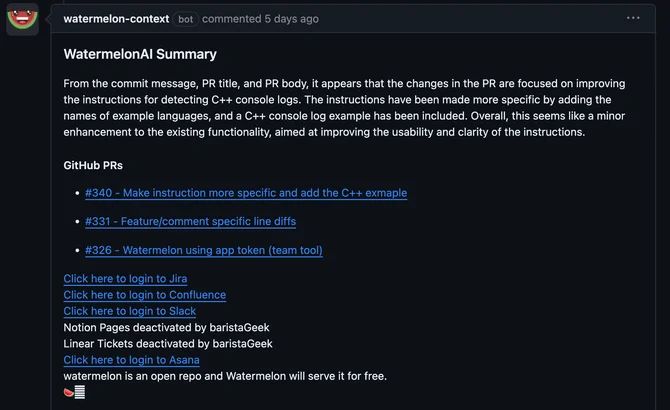Click the link to login to Jira

point(125,279)
